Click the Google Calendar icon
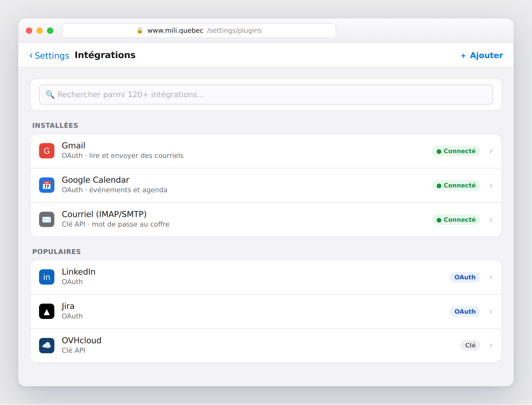The width and height of the screenshot is (532, 405). click(47, 185)
